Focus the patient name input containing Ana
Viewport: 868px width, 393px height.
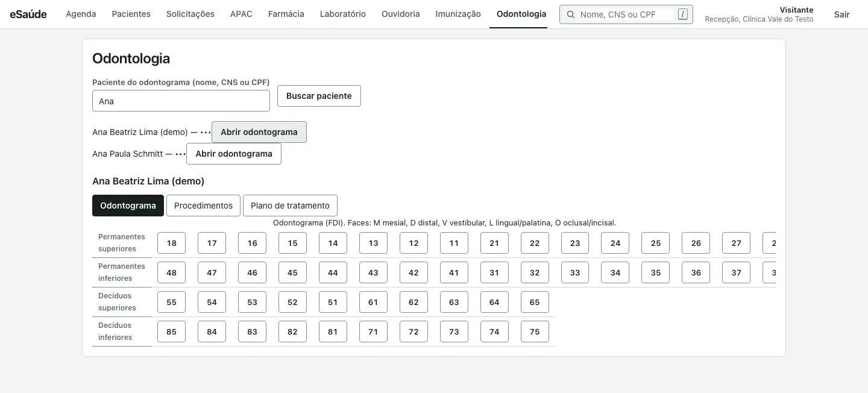[181, 101]
